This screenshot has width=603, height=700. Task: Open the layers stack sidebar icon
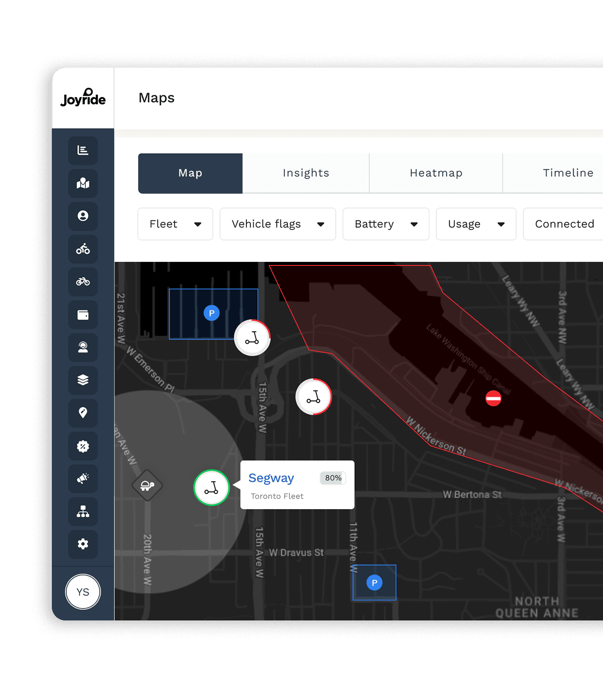83,380
